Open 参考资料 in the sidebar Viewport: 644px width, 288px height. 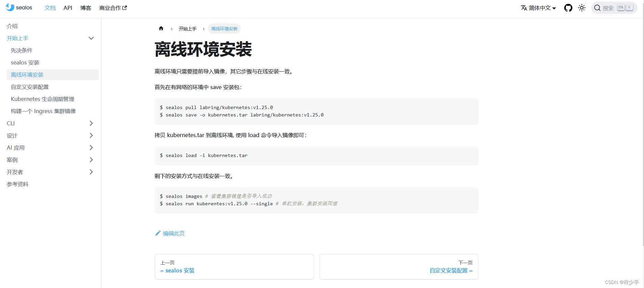[x=18, y=184]
